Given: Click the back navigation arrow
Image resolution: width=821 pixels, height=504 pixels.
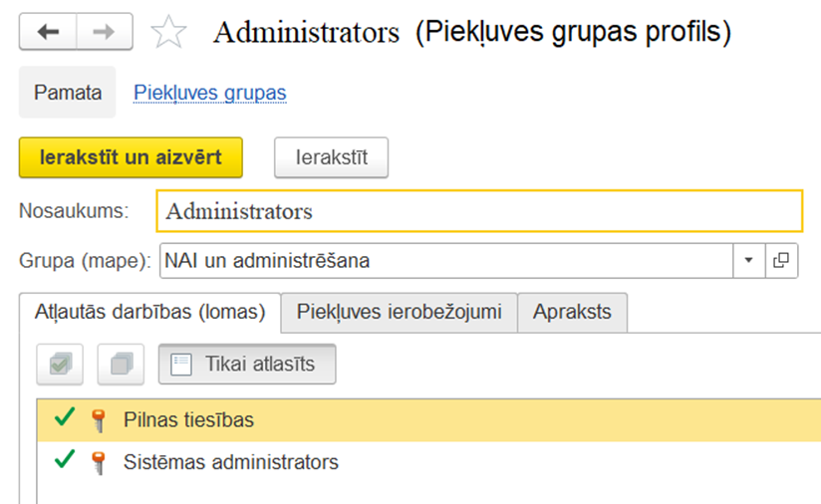Looking at the screenshot, I should (x=48, y=33).
